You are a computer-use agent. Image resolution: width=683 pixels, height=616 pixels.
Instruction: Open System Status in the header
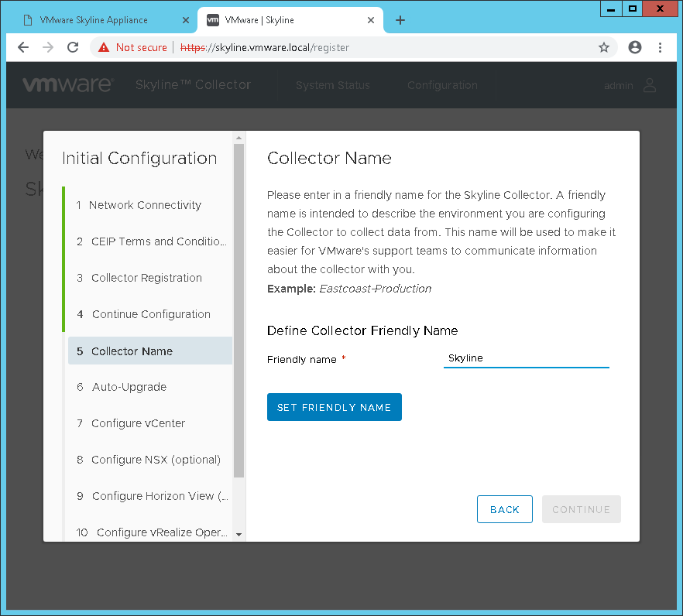[333, 85]
